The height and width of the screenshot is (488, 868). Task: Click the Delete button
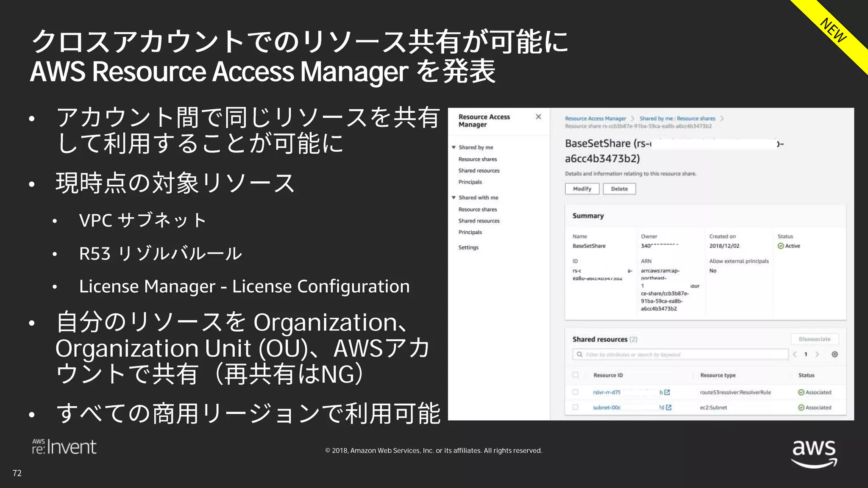(620, 189)
